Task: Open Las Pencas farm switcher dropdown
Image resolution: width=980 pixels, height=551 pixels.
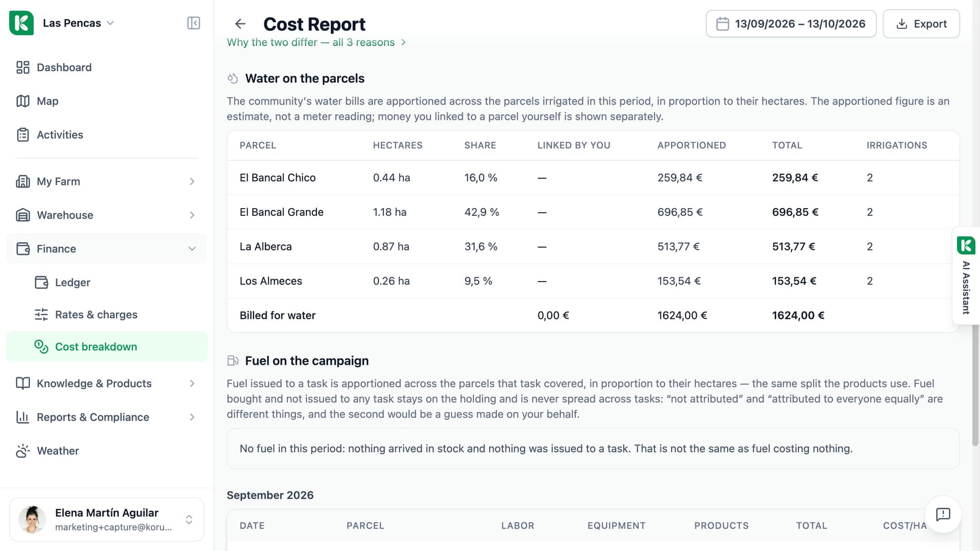Action: tap(78, 23)
